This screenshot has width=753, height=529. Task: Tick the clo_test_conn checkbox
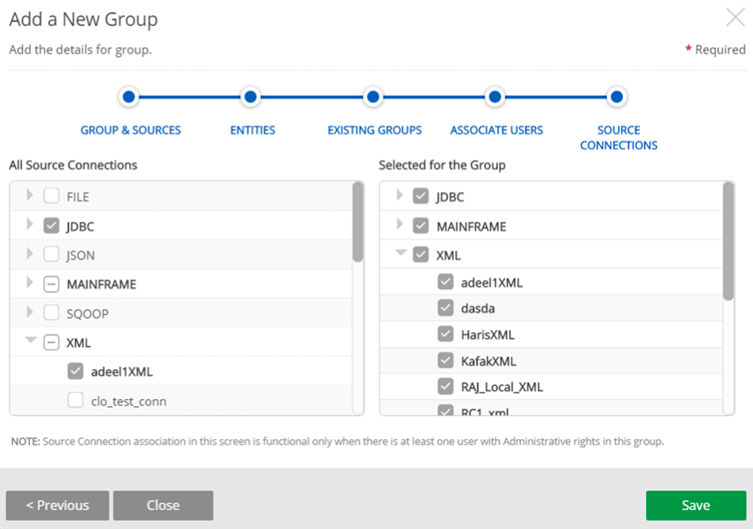pos(76,401)
